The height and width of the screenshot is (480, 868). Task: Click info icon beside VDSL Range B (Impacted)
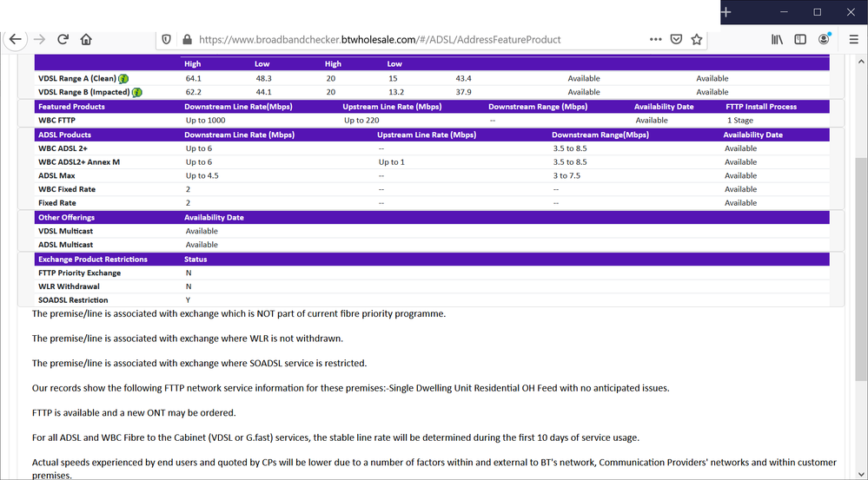pyautogui.click(x=137, y=93)
